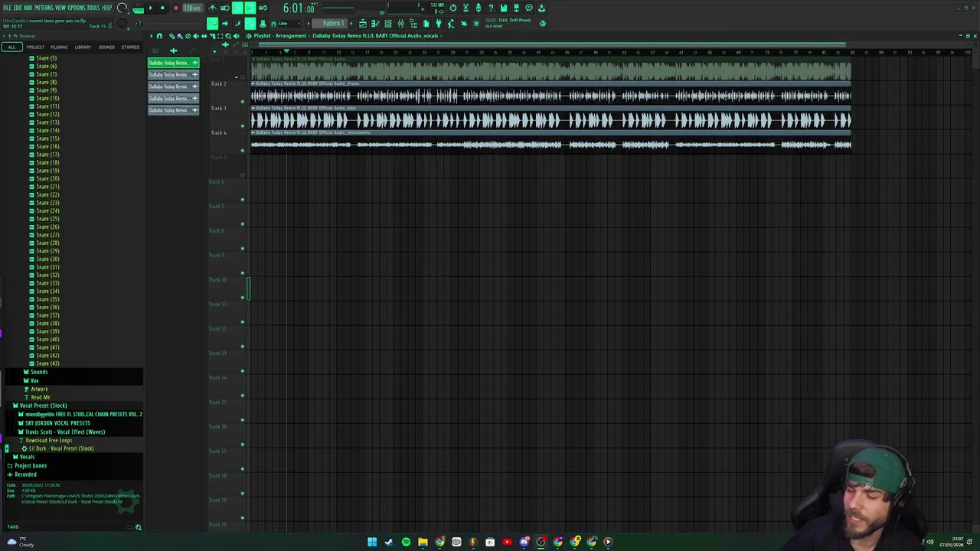Expand the Vocal Preset (Stock) folder
The image size is (980, 551).
[43, 406]
